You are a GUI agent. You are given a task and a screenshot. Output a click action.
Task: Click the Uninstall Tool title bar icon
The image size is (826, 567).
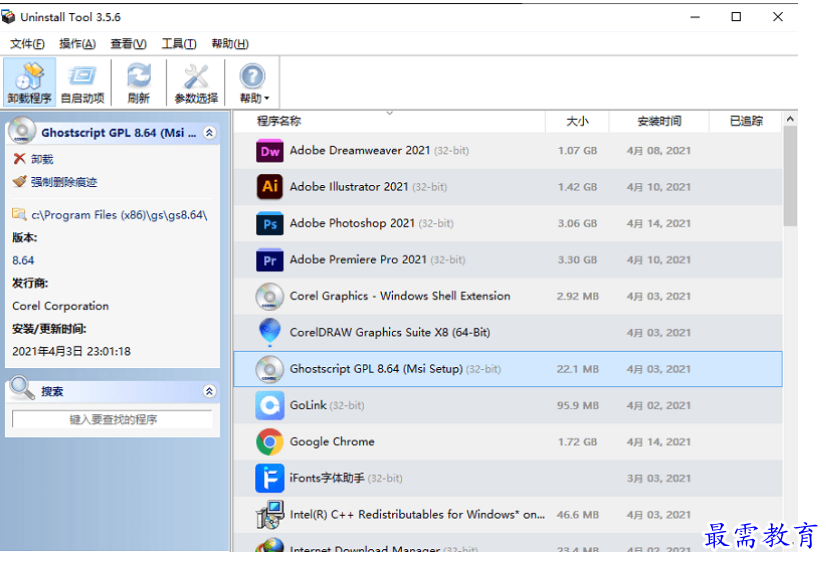point(8,17)
